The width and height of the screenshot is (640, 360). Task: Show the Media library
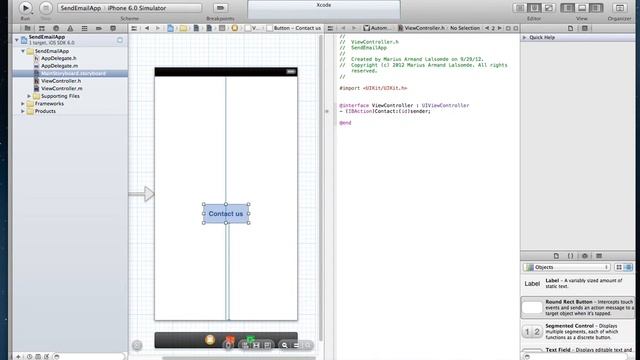599,256
